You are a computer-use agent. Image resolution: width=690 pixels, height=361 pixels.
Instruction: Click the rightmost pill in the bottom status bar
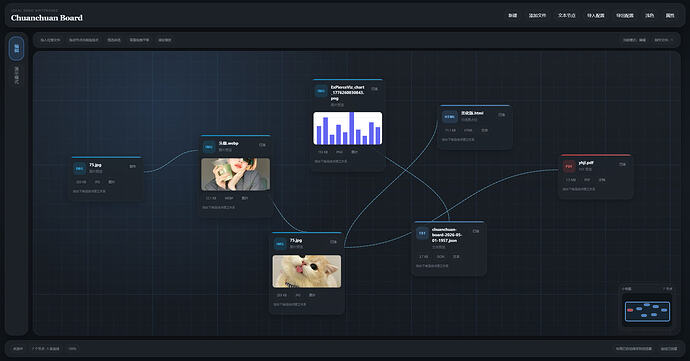[669, 349]
